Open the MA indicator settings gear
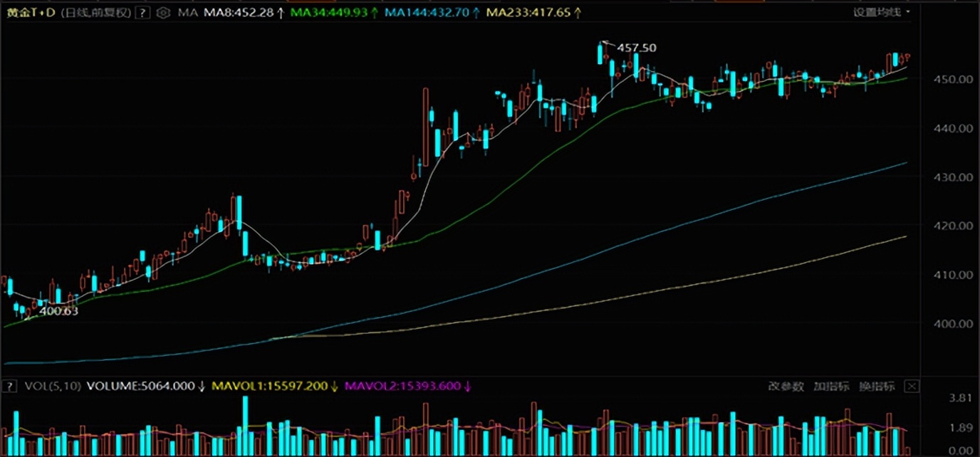 point(164,12)
